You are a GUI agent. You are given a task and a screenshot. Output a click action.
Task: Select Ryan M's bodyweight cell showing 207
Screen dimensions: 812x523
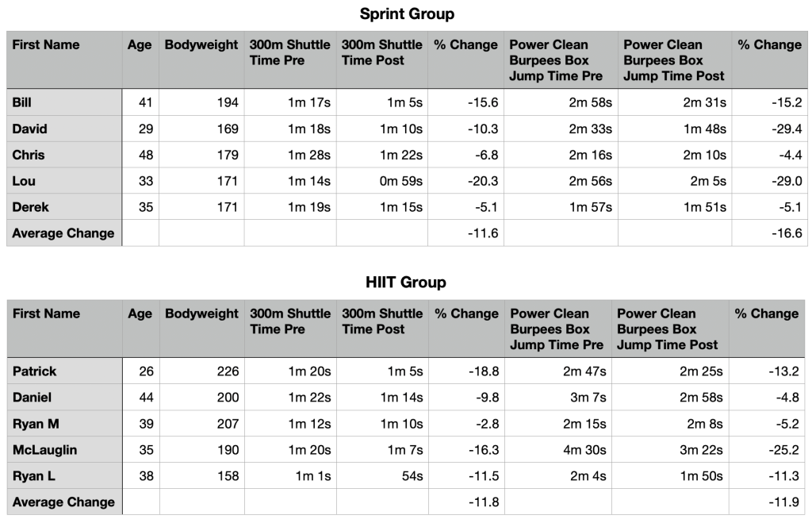pyautogui.click(x=226, y=424)
